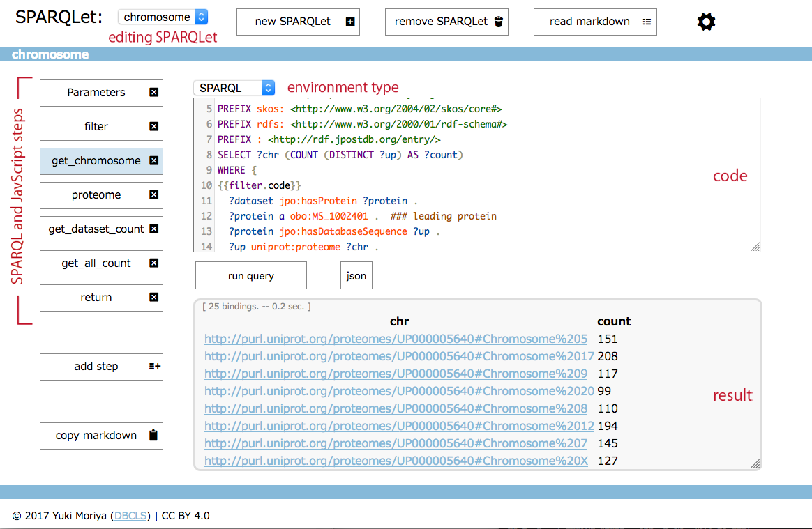Remove the proteome step via X icon
The height and width of the screenshot is (529, 812).
click(154, 195)
